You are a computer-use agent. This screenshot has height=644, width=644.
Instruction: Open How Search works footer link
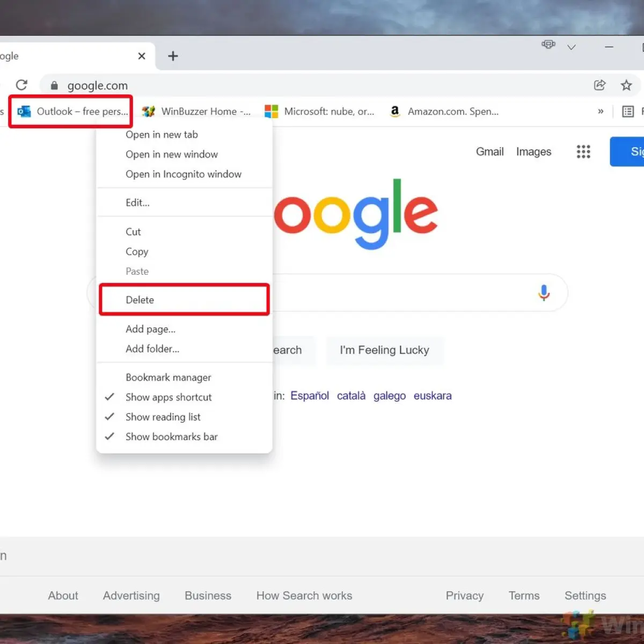304,596
